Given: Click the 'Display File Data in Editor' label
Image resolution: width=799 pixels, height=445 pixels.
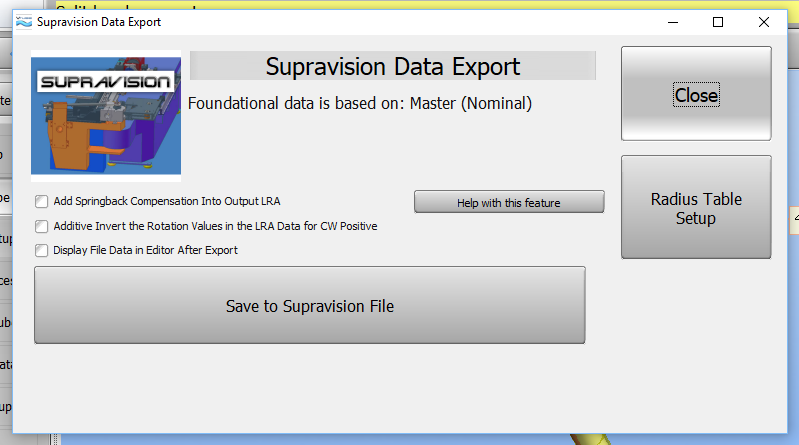Looking at the screenshot, I should [145, 250].
